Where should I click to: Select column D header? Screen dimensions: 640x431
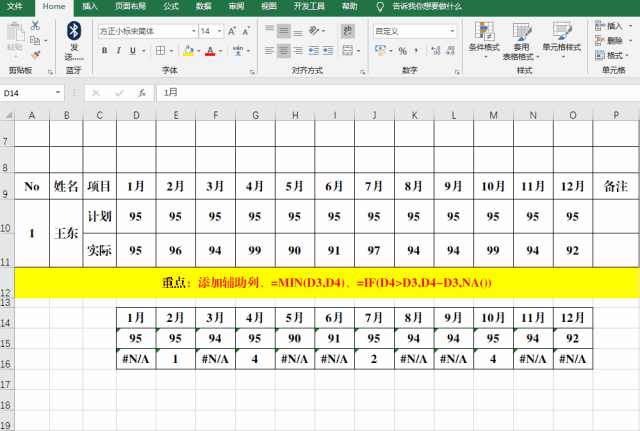point(136,116)
